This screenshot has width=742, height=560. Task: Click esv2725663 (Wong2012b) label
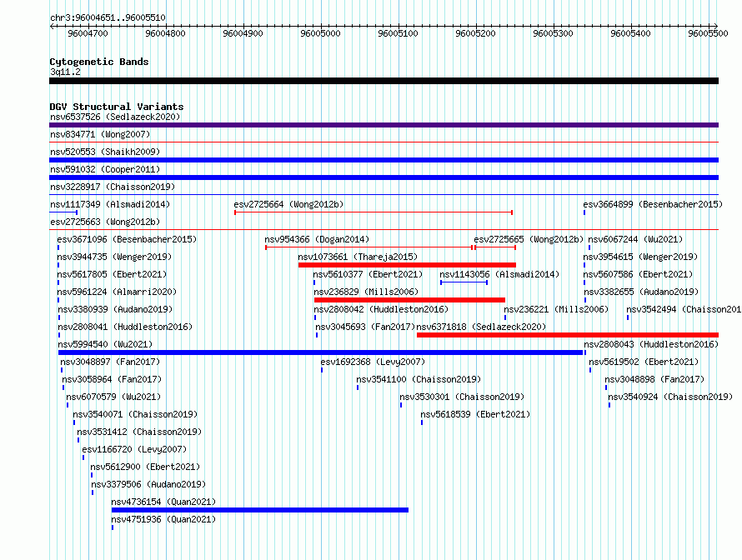[105, 222]
